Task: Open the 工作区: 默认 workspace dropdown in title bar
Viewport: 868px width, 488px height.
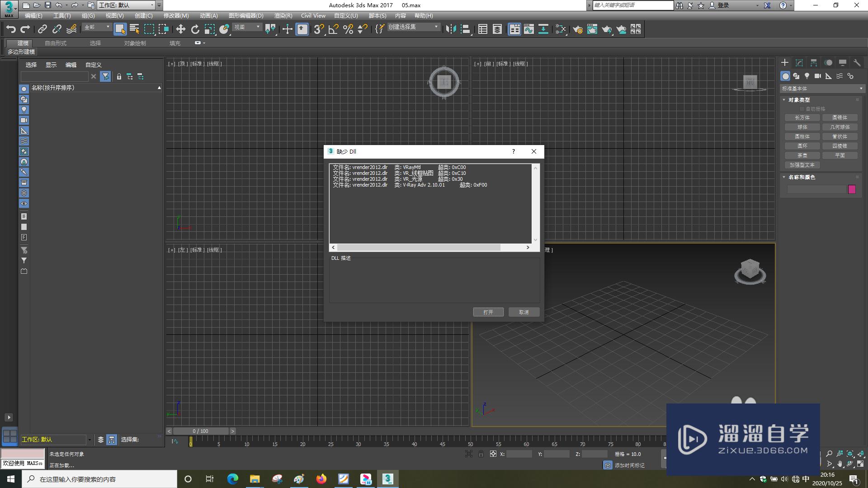Action: click(x=126, y=5)
